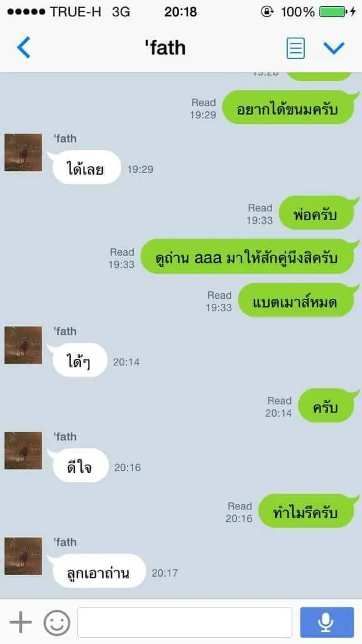Tap the blue microphone voice button
Image resolution: width=362 pixels, height=644 pixels.
tap(327, 622)
